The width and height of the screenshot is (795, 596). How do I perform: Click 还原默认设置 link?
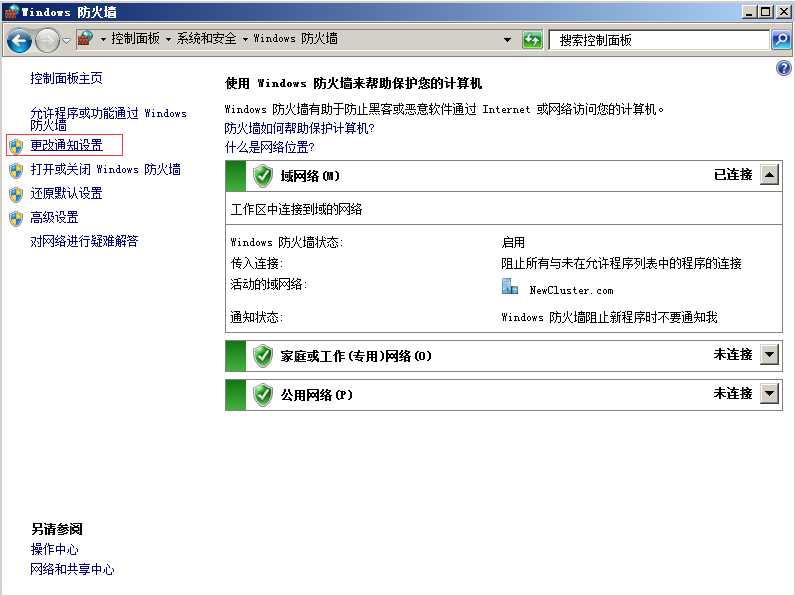tap(66, 193)
